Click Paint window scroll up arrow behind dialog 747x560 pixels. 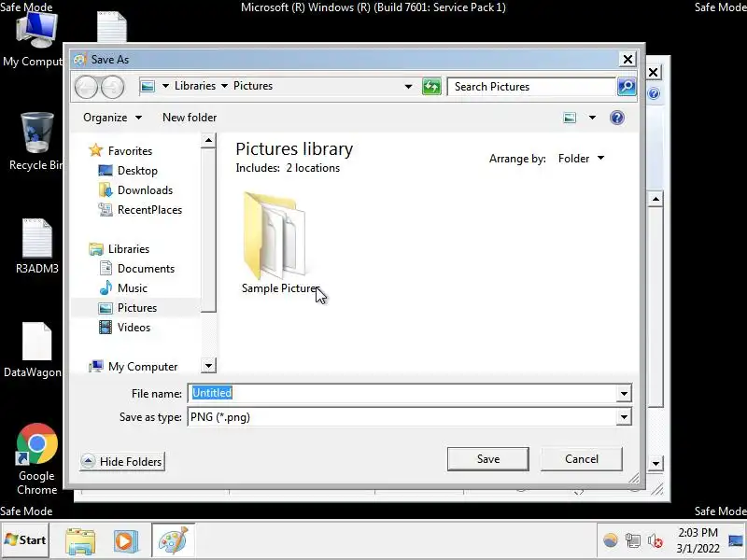click(655, 199)
